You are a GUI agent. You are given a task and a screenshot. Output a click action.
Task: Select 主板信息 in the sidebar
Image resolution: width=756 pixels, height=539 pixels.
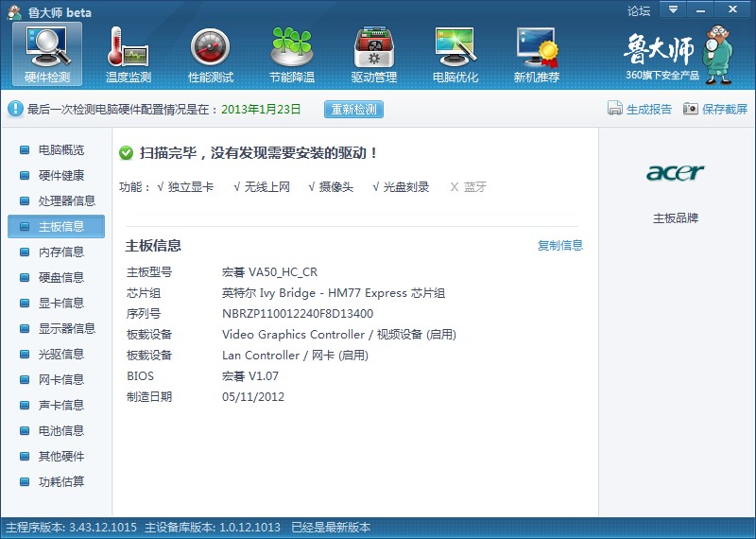pyautogui.click(x=57, y=226)
